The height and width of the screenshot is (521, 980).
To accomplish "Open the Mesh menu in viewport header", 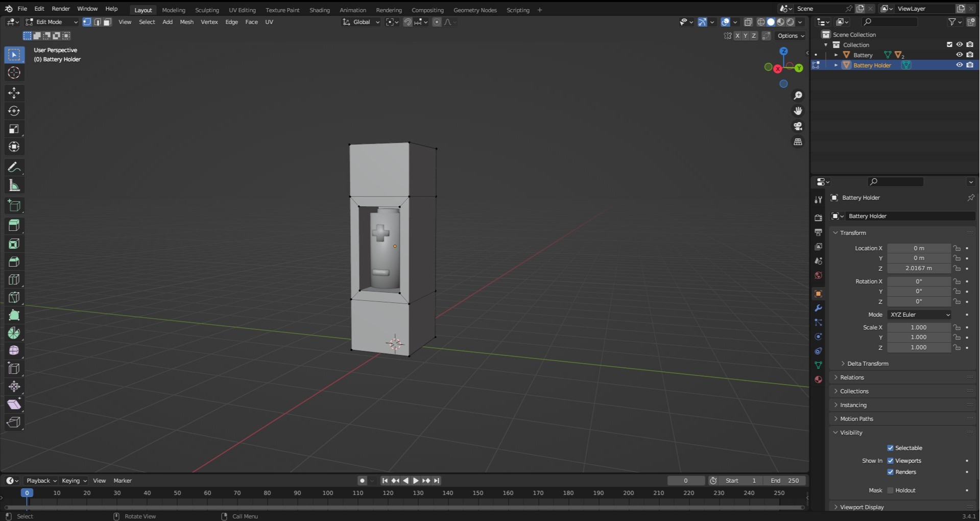I will tap(186, 22).
